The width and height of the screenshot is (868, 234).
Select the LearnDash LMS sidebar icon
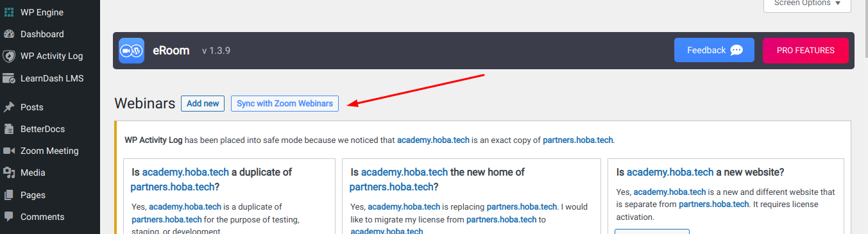9,78
